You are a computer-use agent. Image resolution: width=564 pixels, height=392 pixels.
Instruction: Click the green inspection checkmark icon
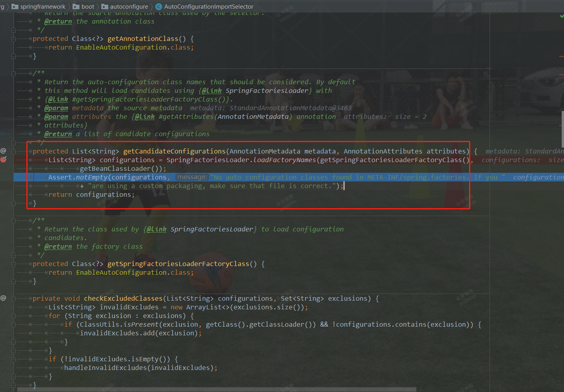[562, 16]
